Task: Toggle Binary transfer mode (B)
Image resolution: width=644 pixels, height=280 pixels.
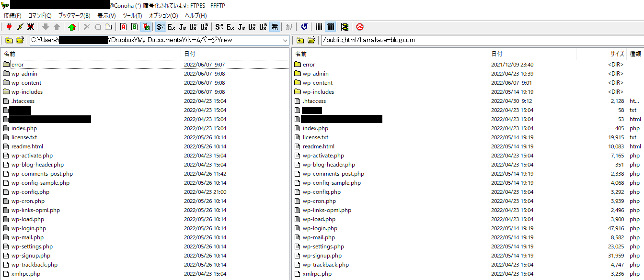Action: [135, 27]
